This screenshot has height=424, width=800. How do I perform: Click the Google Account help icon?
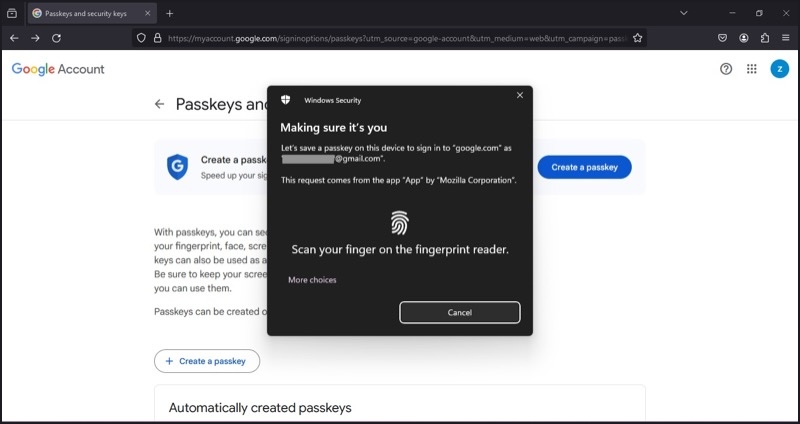click(726, 69)
